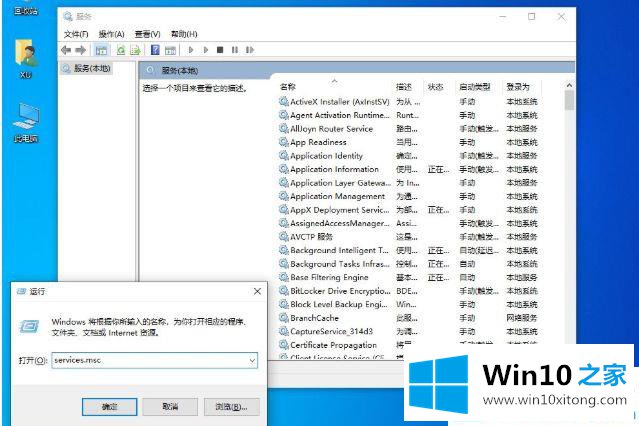The image size is (639, 426).
Task: Click the Pause service icon
Action: (x=235, y=50)
